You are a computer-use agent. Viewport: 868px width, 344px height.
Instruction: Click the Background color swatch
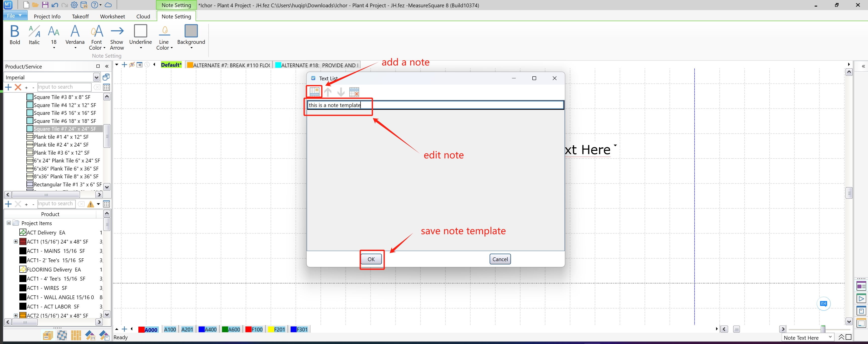(x=191, y=31)
